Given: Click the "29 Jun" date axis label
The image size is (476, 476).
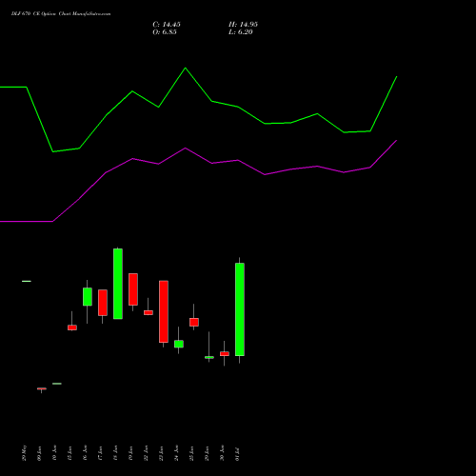Looking at the screenshot, I should [x=208, y=453].
